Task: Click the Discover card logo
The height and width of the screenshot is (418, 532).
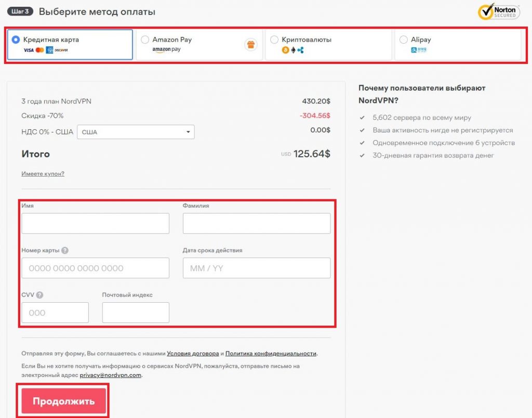Action: tap(61, 50)
